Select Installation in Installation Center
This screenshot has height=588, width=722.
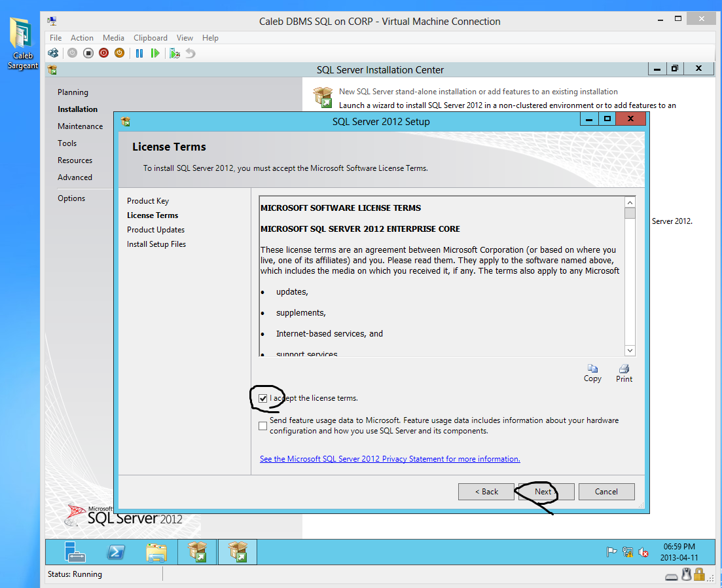click(77, 109)
